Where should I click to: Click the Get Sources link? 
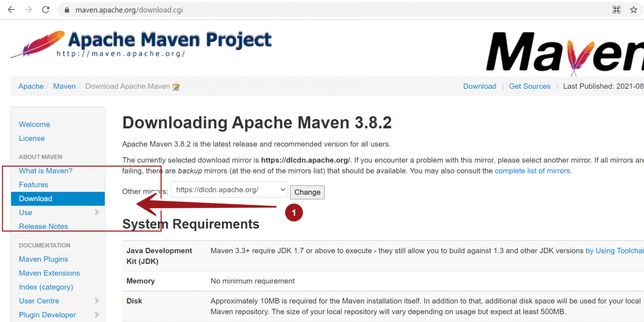tap(530, 86)
